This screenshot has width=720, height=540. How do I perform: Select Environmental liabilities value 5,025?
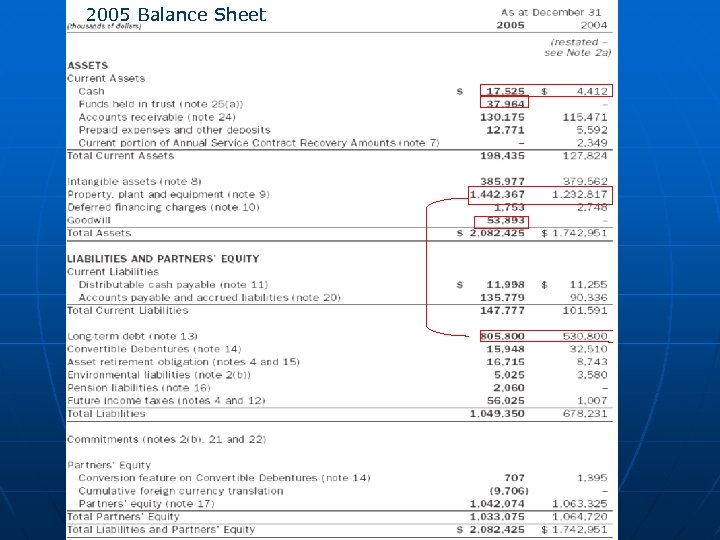(509, 375)
